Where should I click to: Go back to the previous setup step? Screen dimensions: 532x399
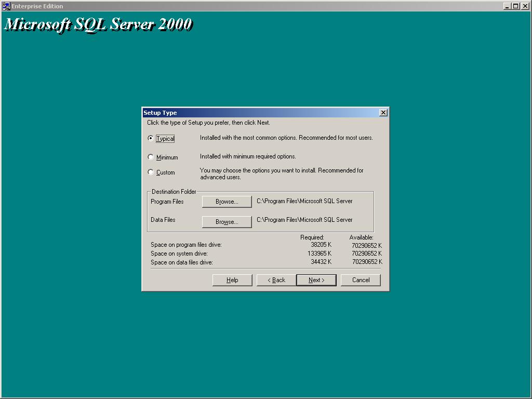(276, 280)
